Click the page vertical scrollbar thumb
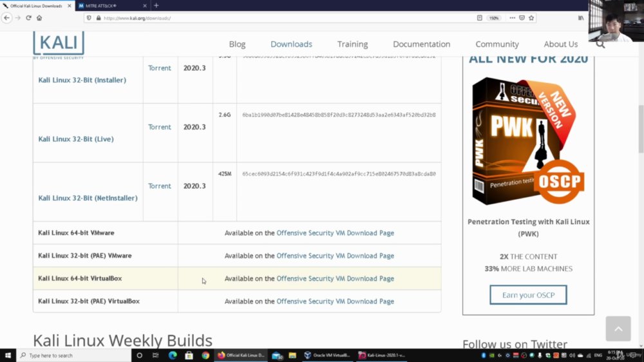 [x=641, y=129]
